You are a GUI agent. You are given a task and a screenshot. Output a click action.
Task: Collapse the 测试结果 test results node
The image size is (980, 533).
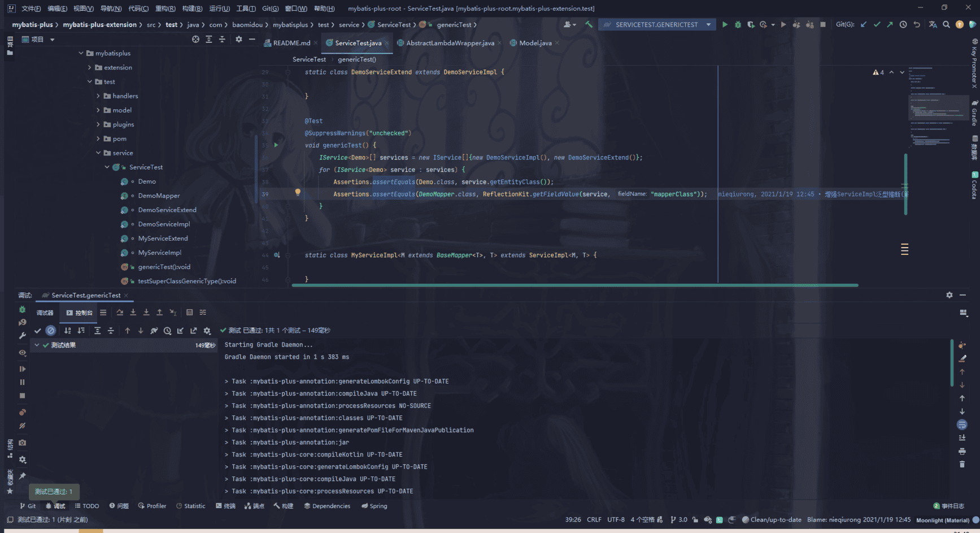coord(37,345)
